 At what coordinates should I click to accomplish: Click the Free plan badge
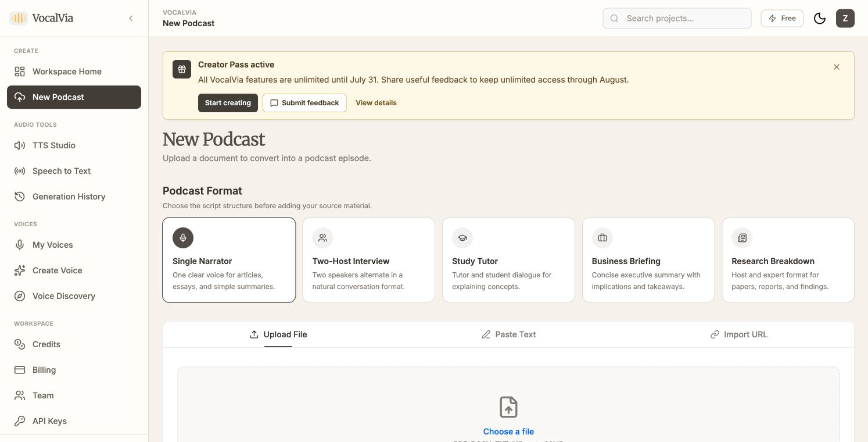pyautogui.click(x=782, y=19)
